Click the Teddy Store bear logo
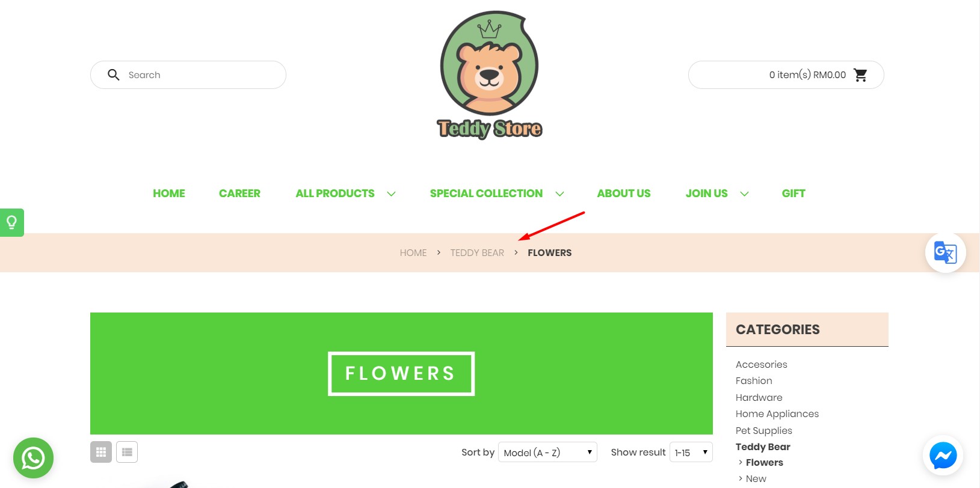This screenshot has height=488, width=980. (x=489, y=75)
